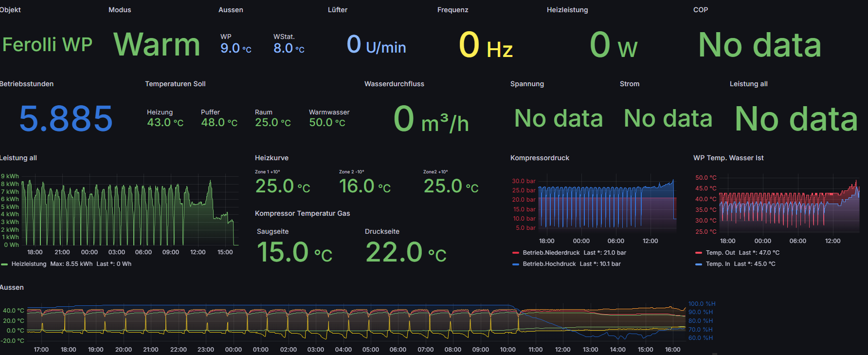Open the Kompressordruck panel title menu
868x355 pixels.
point(540,158)
